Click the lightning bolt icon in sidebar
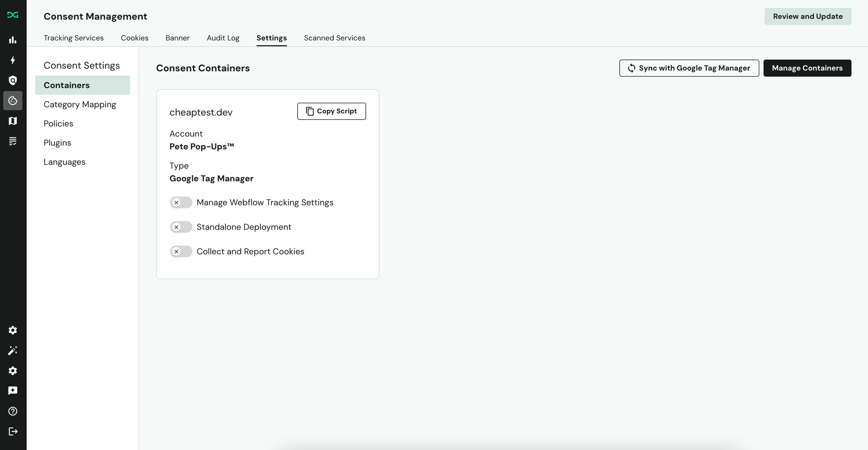 pyautogui.click(x=13, y=60)
